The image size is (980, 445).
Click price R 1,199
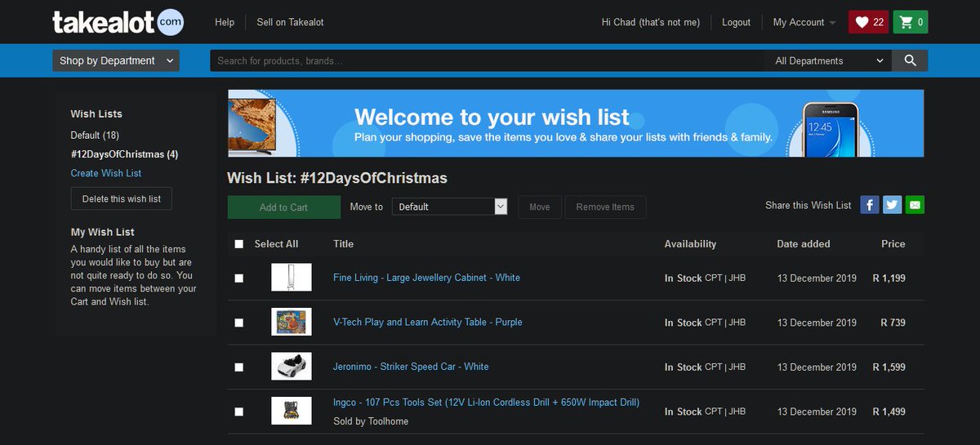[889, 278]
